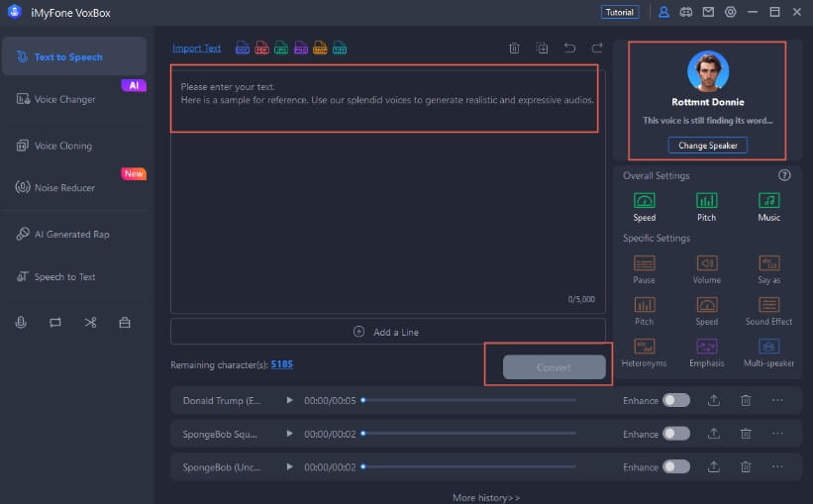
Task: Open the Say as setting
Action: [768, 269]
